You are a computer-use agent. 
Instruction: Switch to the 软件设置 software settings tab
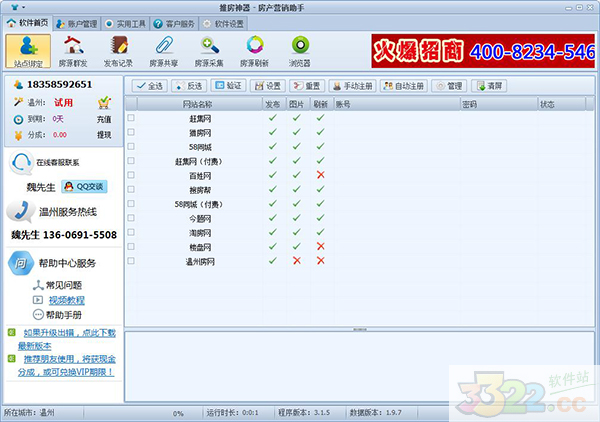[223, 24]
